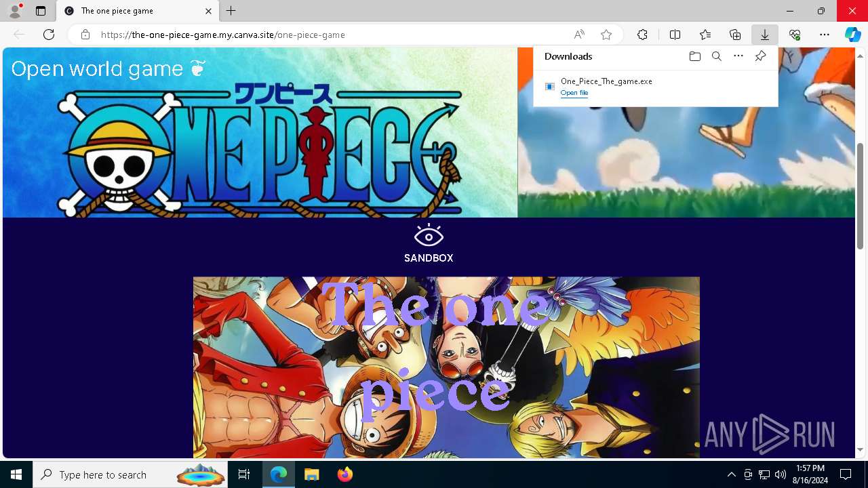
Task: Select One_Piece_The_game.exe download entry
Action: [x=655, y=87]
